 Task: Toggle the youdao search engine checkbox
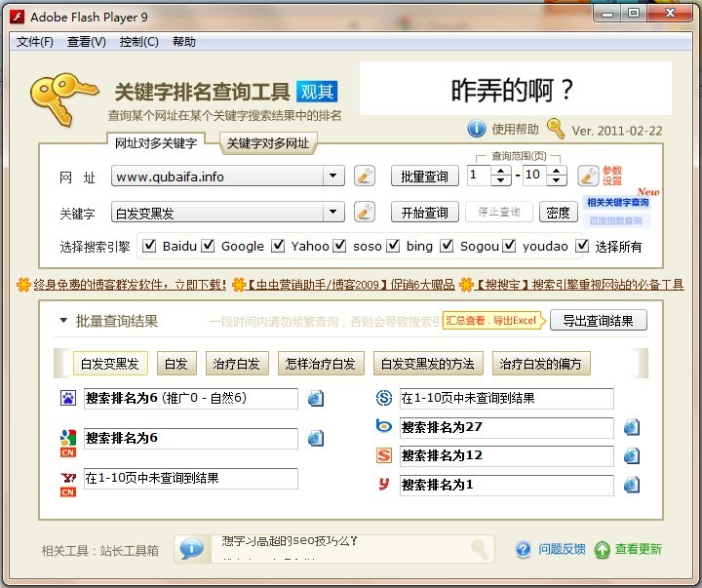pyautogui.click(x=509, y=246)
